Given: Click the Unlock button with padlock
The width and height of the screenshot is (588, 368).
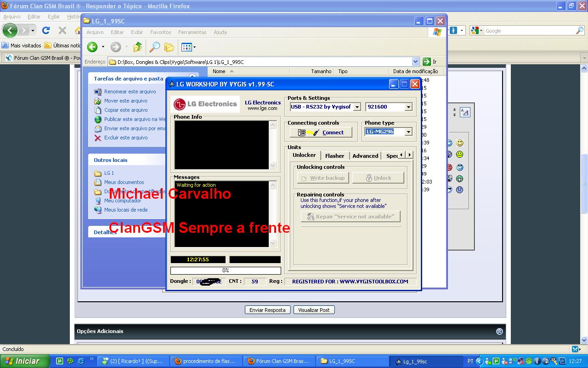Looking at the screenshot, I should click(x=378, y=178).
